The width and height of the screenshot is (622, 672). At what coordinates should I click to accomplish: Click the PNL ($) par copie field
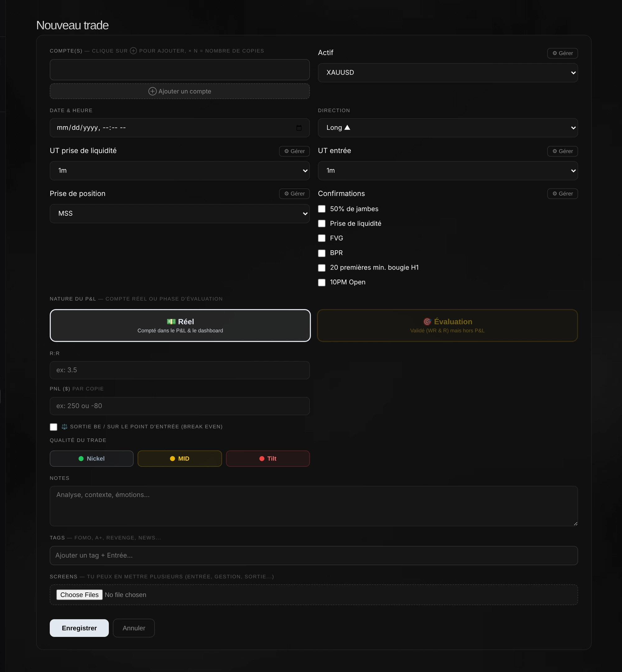coord(180,406)
